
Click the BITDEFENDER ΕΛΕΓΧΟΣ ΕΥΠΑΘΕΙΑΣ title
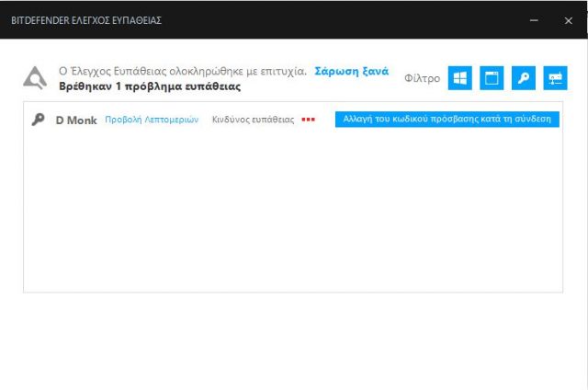tap(86, 20)
